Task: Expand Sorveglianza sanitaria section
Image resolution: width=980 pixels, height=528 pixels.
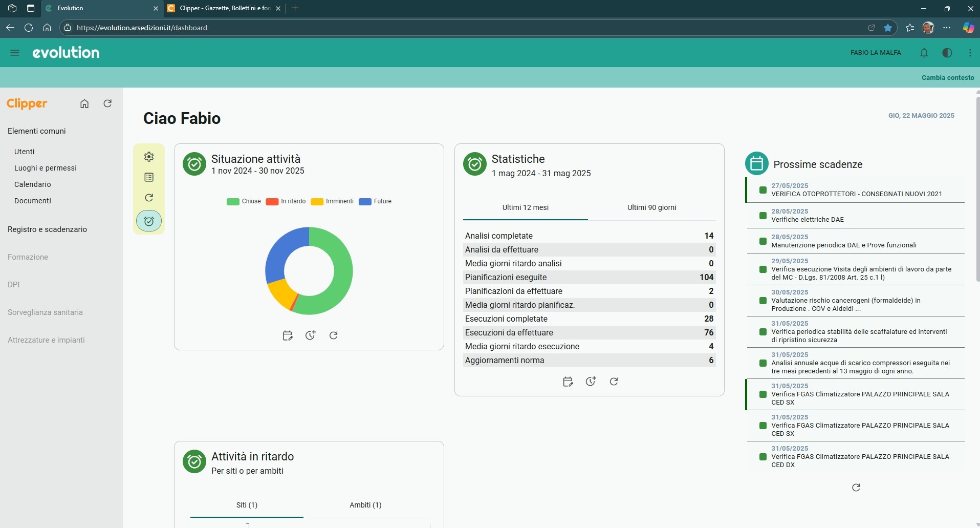Action: (45, 312)
